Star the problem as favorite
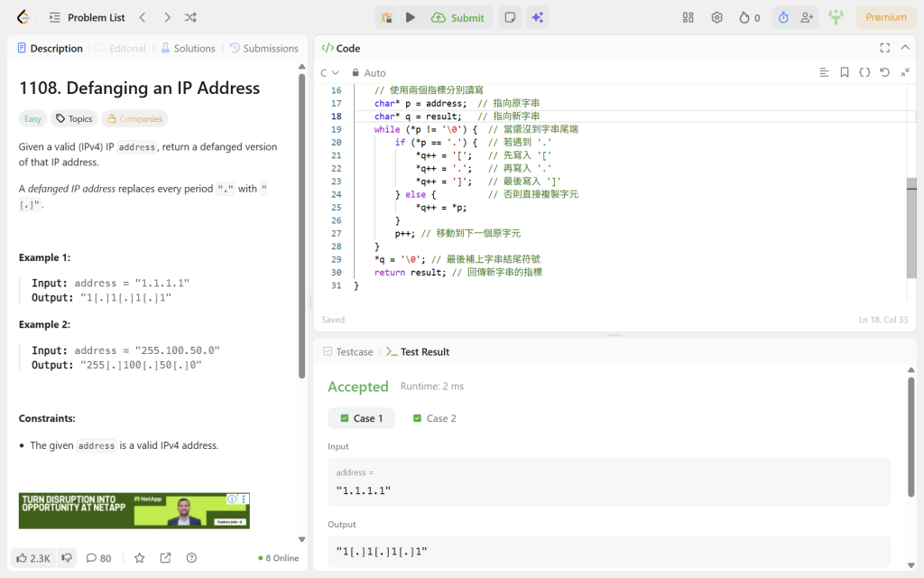This screenshot has height=578, width=924. pos(140,558)
